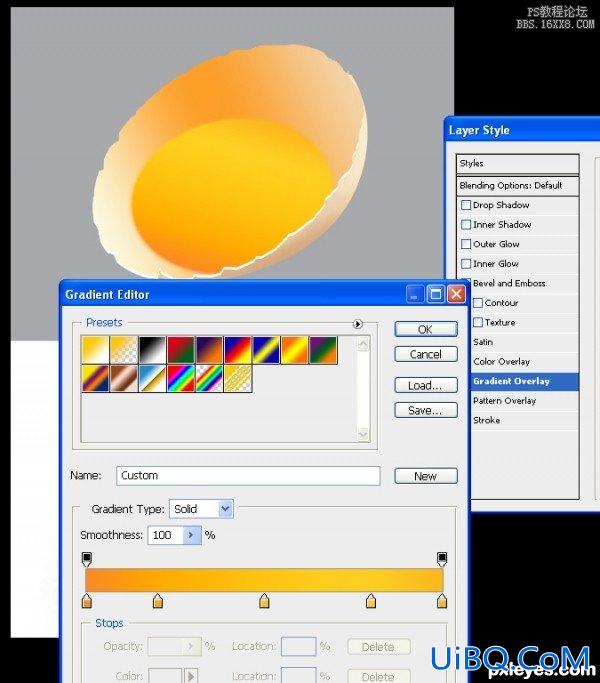Click presets list scroll-up arrow
This screenshot has height=683, width=600.
click(x=363, y=345)
